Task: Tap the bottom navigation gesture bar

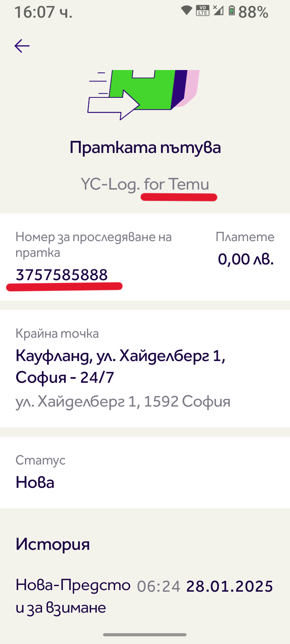Action: 145,635
